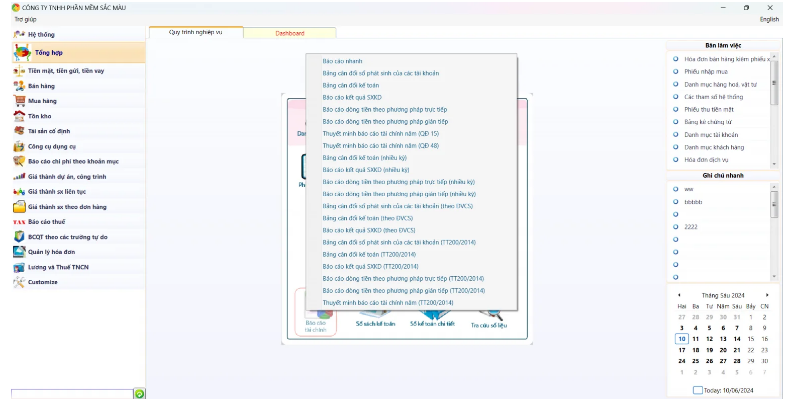
Task: Tick the Today date checkbox
Action: pos(697,390)
